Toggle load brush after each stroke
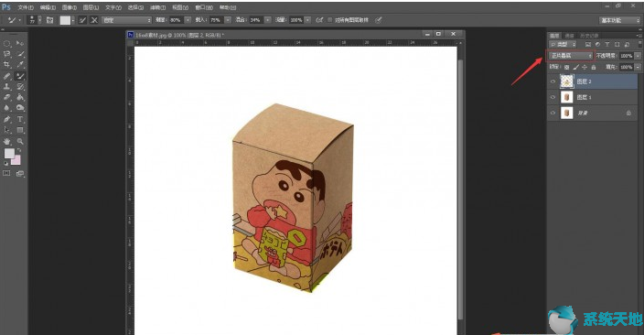 (82, 20)
